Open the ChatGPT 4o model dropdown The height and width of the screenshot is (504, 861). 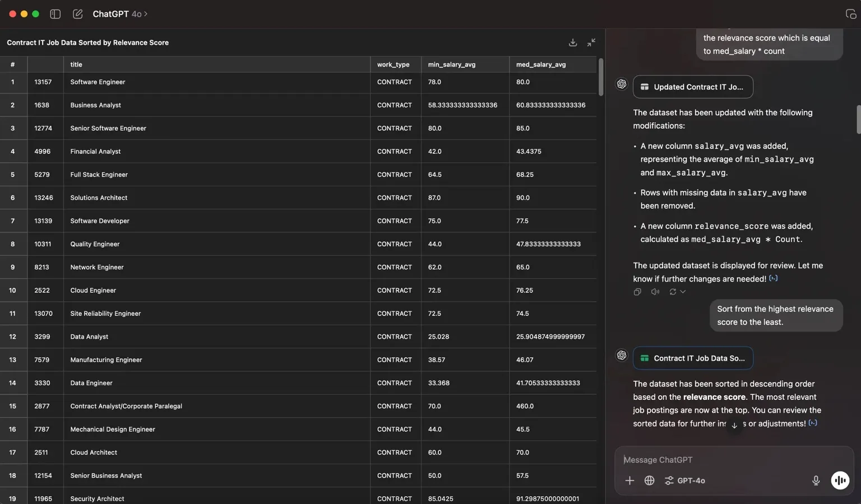click(120, 14)
